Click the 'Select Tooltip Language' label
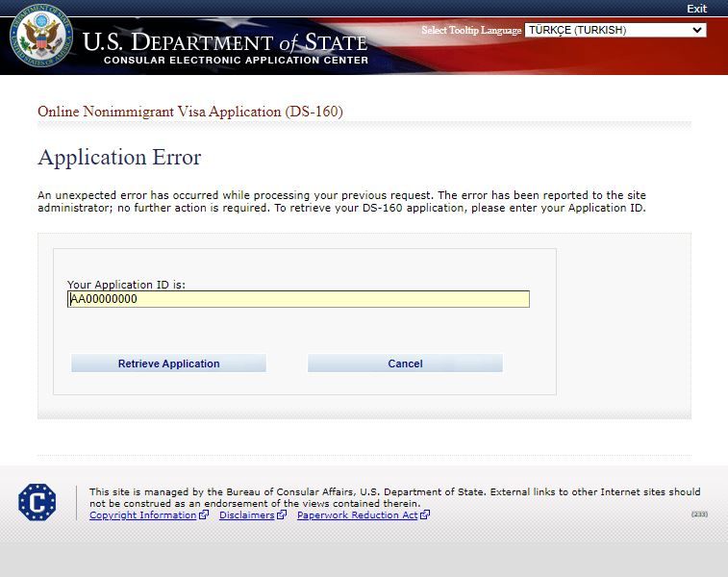The image size is (728, 577). coord(471,30)
